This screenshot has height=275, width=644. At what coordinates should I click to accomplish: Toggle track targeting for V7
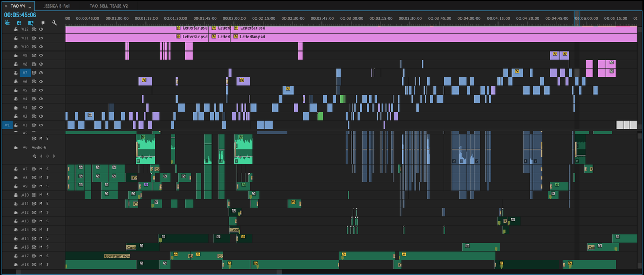point(25,73)
